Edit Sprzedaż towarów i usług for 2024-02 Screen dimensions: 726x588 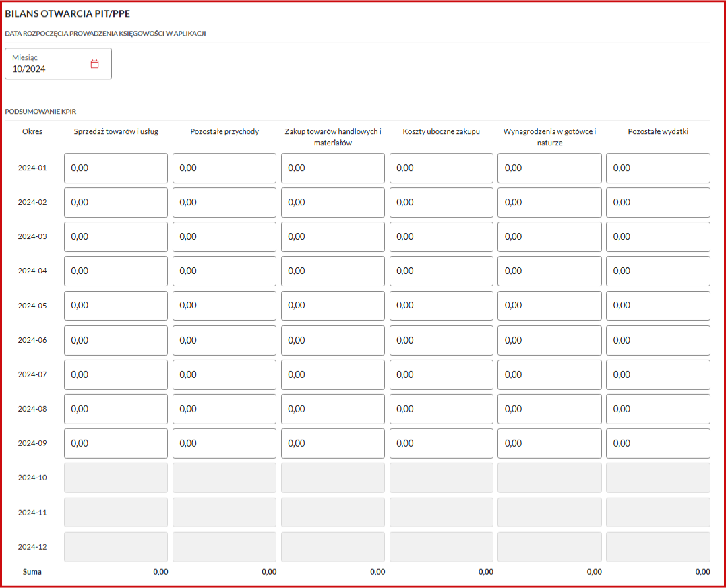tap(116, 202)
